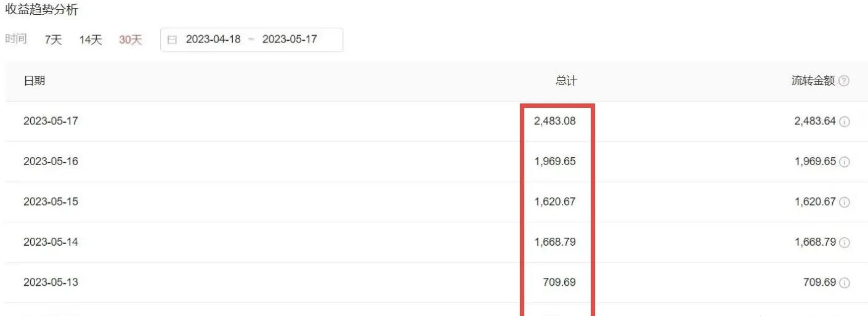Select the 2023-05-16 date row
The image size is (868, 316).
tap(51, 161)
